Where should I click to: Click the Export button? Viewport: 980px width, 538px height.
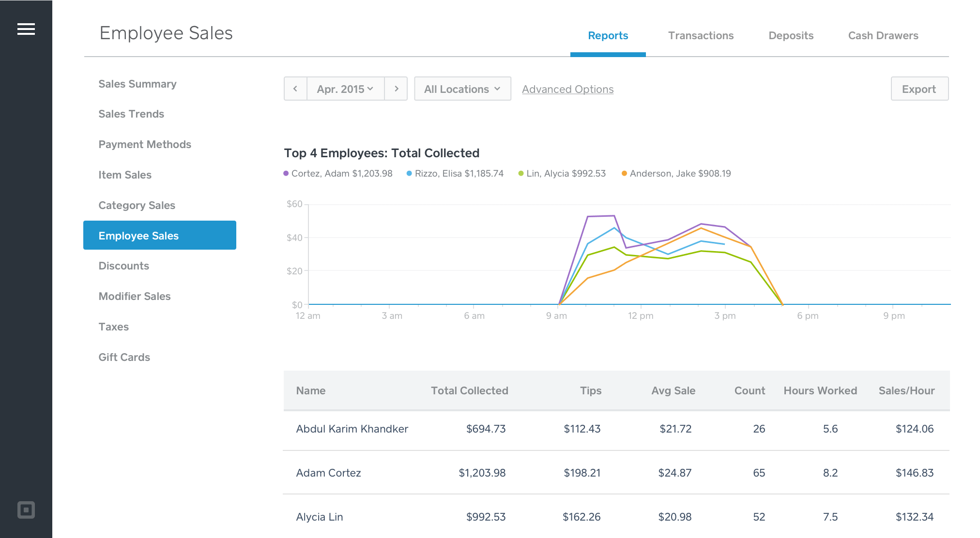pyautogui.click(x=919, y=89)
